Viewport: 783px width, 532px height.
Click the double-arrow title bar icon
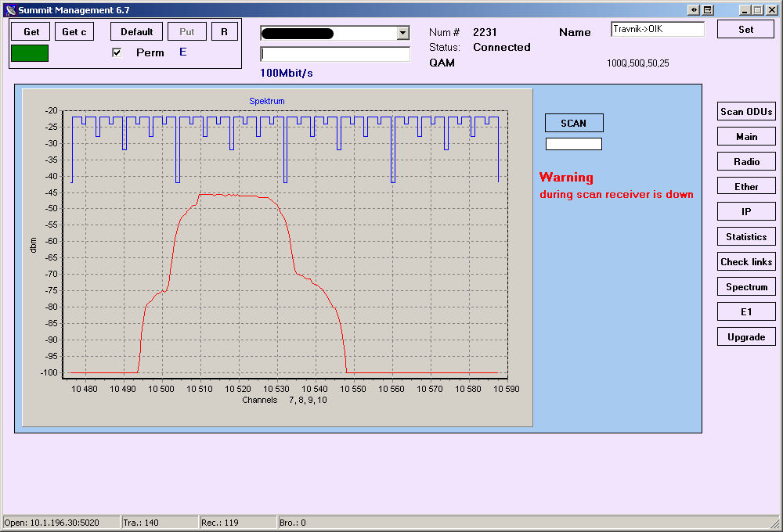click(x=694, y=10)
